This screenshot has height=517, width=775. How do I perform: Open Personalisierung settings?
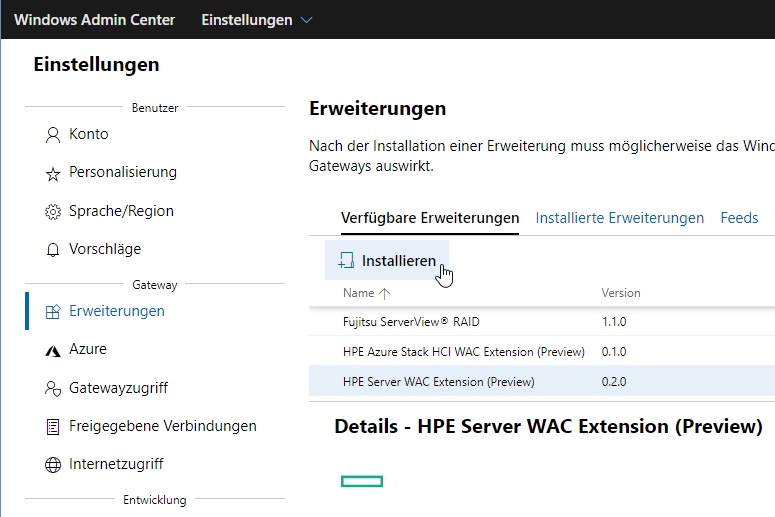[123, 172]
